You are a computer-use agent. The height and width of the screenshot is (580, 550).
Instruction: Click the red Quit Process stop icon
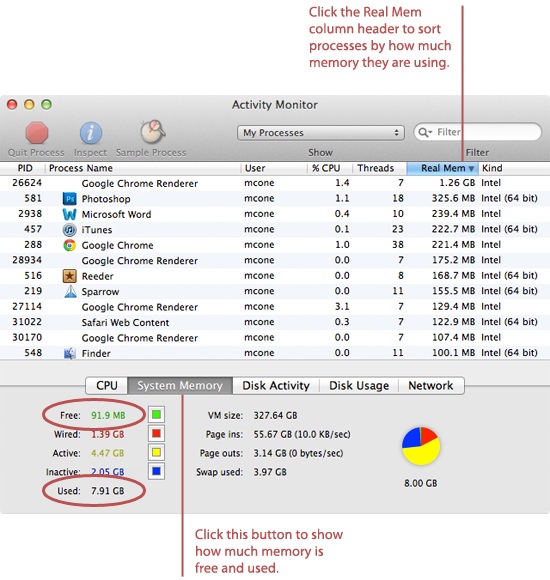(x=37, y=133)
